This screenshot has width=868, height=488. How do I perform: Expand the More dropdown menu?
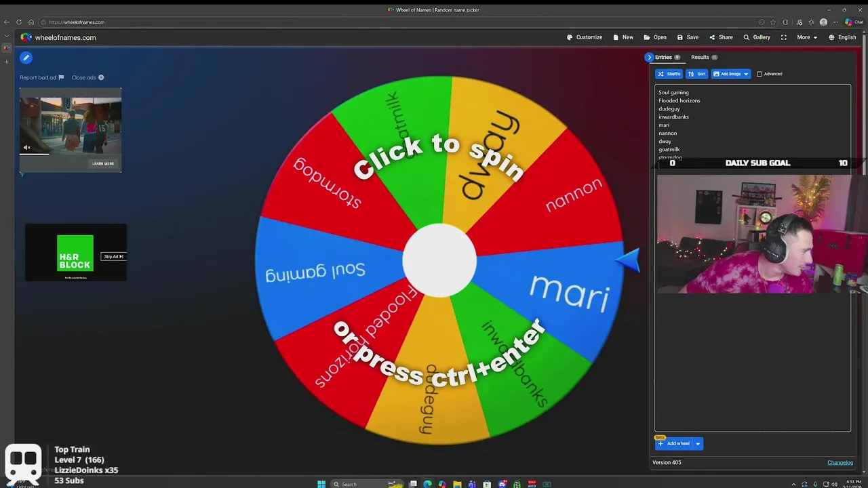[807, 37]
